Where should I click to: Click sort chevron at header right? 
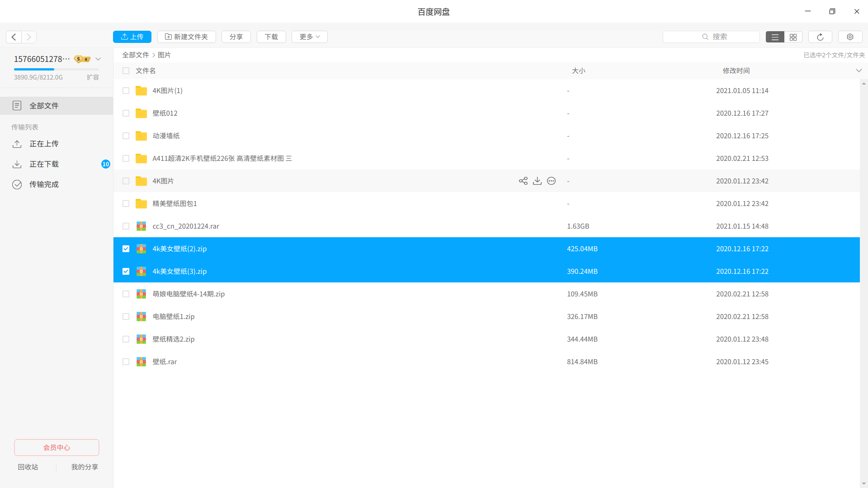859,70
